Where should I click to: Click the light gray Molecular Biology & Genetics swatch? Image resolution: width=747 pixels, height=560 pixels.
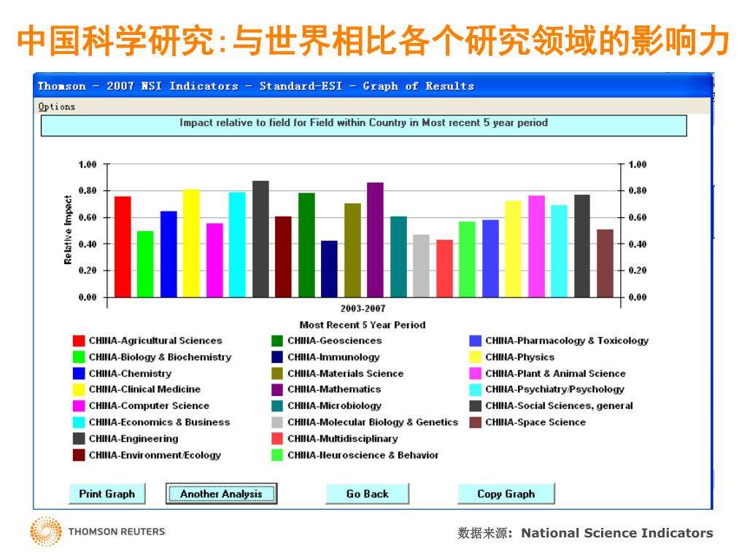click(277, 422)
